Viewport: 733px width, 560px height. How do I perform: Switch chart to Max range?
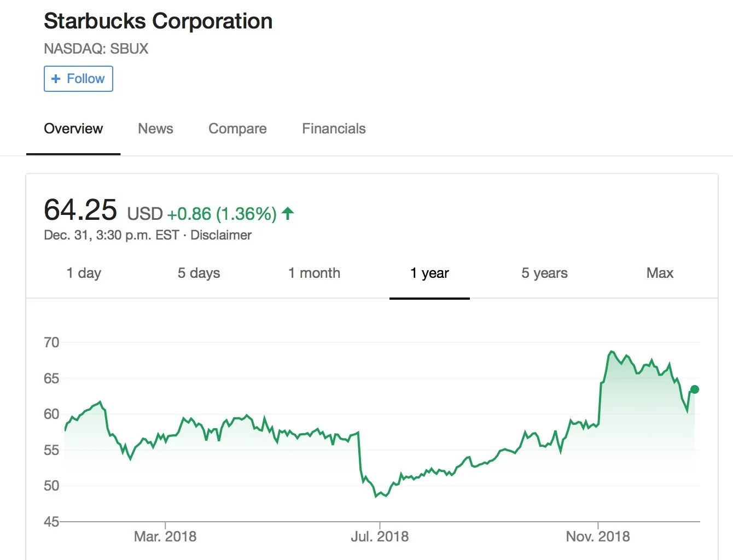(660, 273)
